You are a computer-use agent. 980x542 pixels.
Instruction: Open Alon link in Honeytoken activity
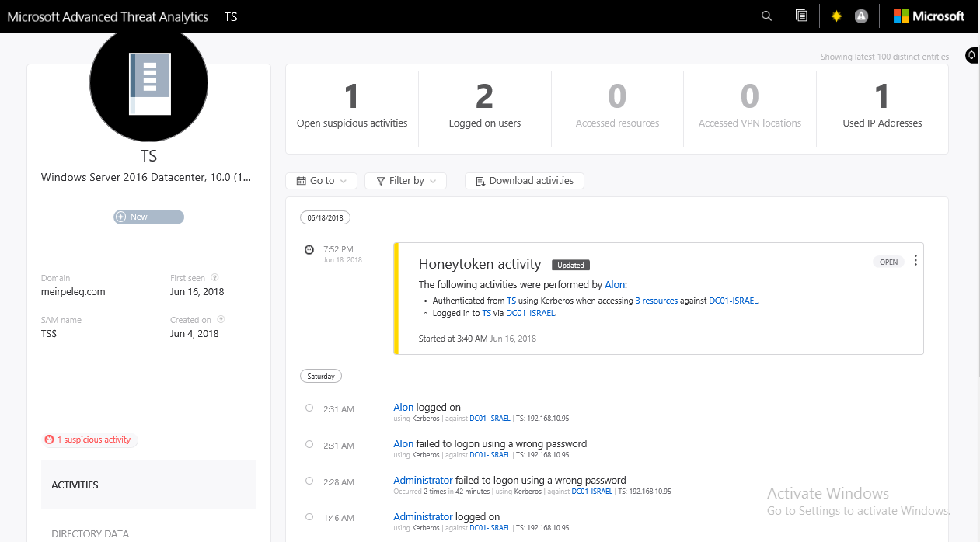615,285
